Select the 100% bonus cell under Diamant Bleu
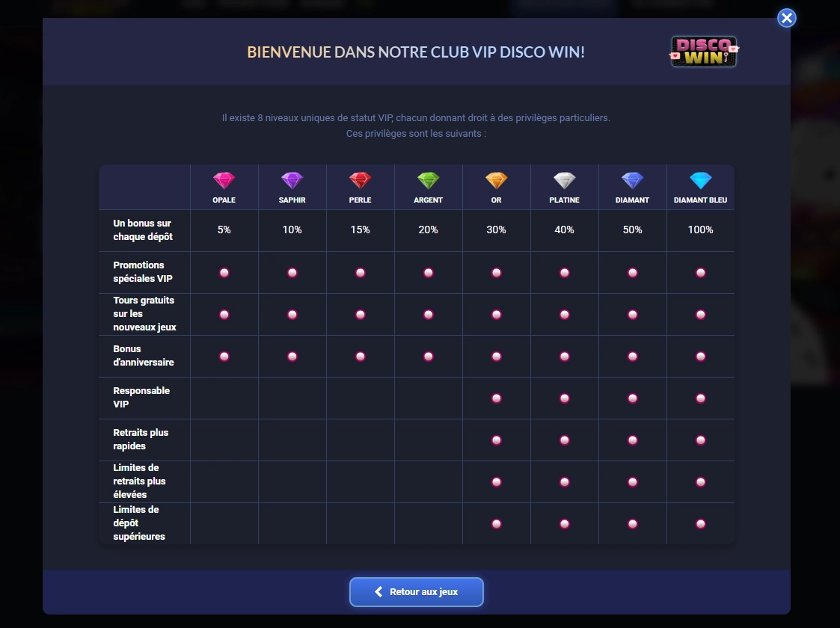The height and width of the screenshot is (628, 840). (700, 230)
